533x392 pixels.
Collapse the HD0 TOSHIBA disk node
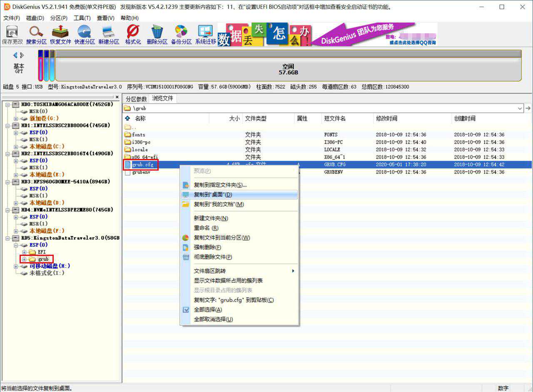pyautogui.click(x=8, y=104)
